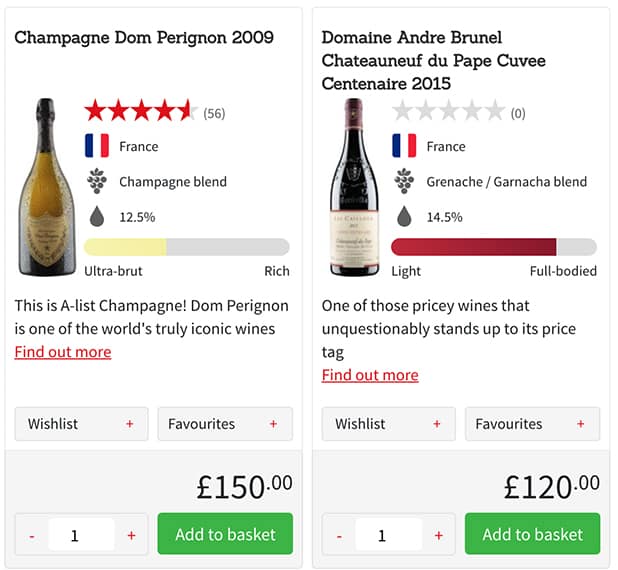The width and height of the screenshot is (618, 570).
Task: Increase Dom Perignon quantity with plus button
Action: 131,536
